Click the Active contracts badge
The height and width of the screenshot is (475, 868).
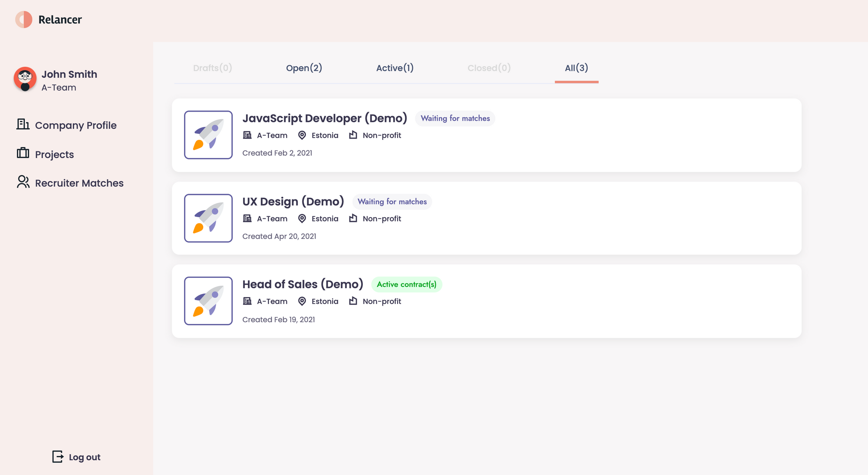406,284
